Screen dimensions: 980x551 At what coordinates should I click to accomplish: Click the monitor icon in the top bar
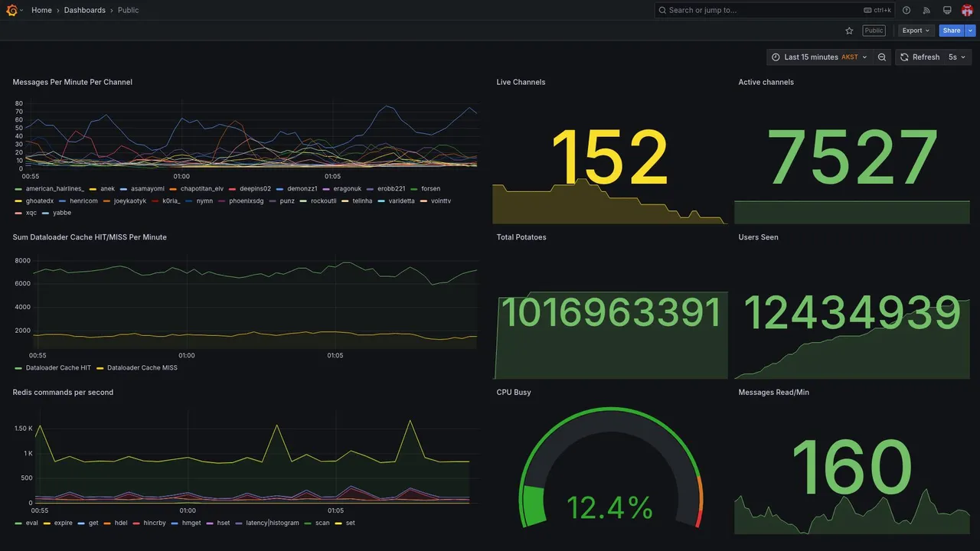tap(947, 10)
